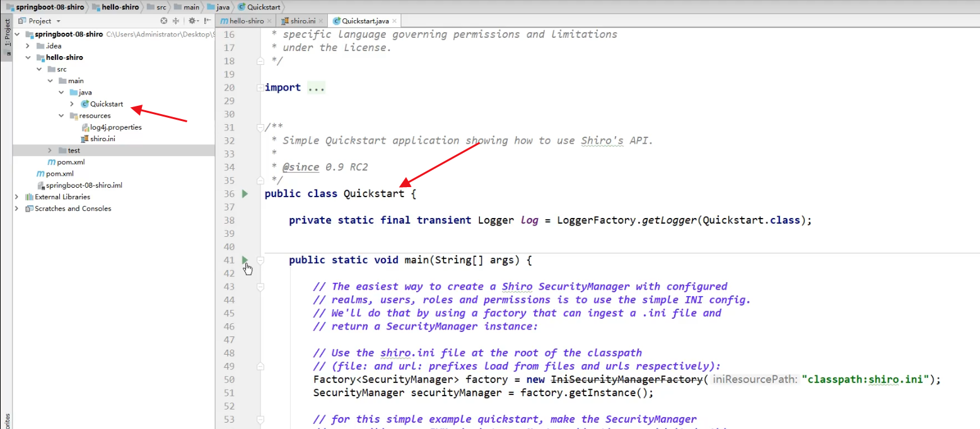The height and width of the screenshot is (429, 980).
Task: Select External Libraries in tree
Action: 62,197
